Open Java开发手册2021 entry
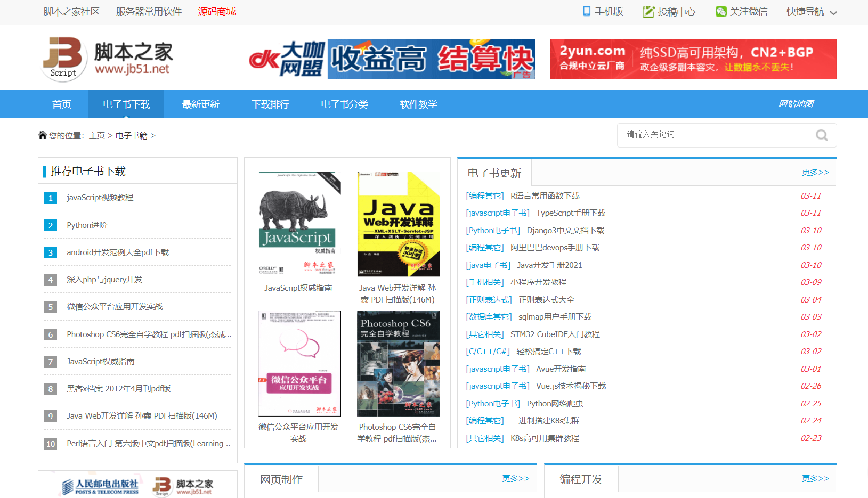This screenshot has height=498, width=868. click(x=550, y=265)
